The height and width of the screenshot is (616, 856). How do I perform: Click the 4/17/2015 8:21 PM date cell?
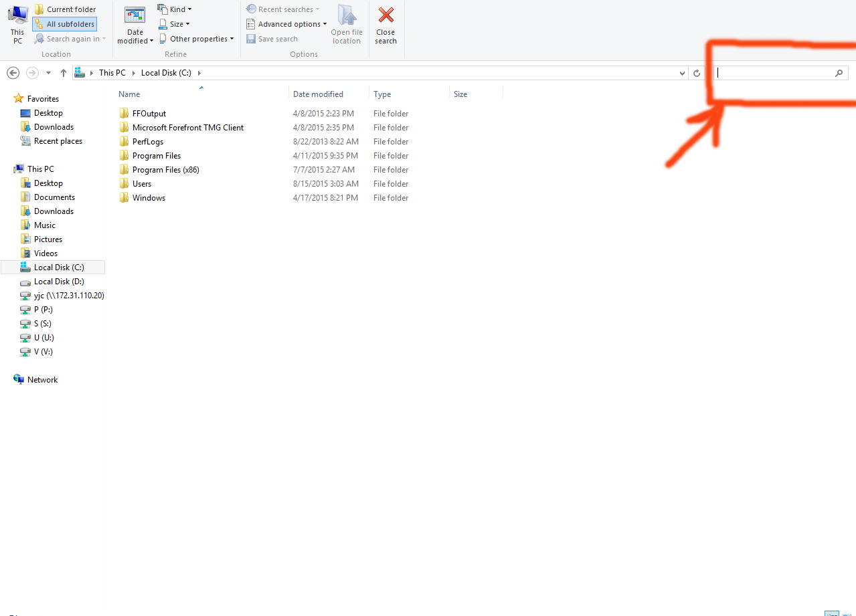pyautogui.click(x=325, y=198)
